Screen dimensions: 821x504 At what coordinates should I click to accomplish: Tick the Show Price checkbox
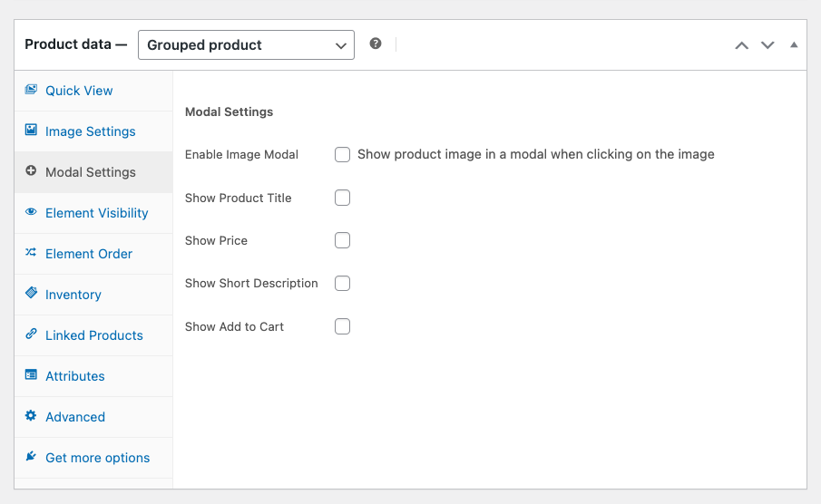click(x=342, y=240)
